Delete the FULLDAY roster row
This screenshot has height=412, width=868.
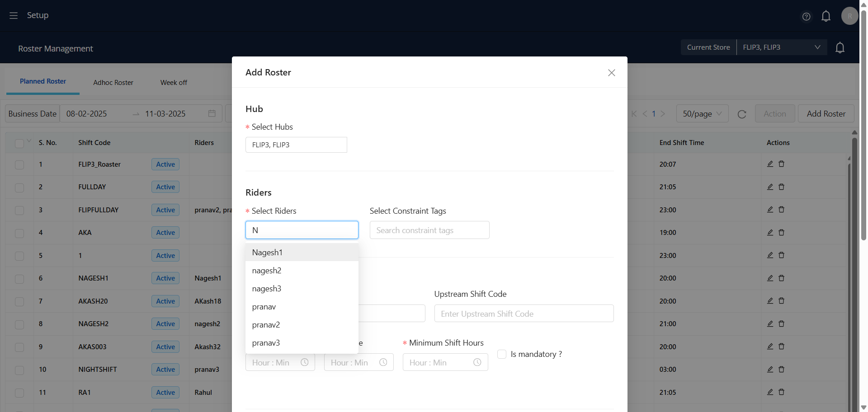(x=781, y=187)
